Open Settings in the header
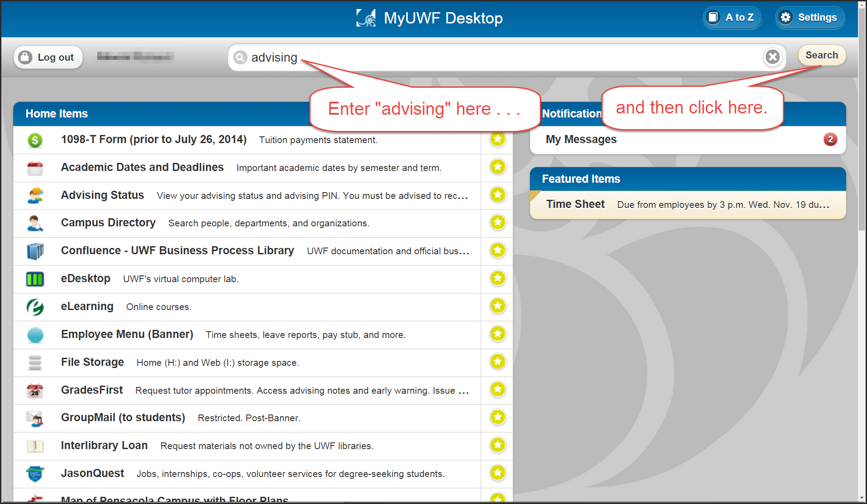This screenshot has height=504, width=867. click(810, 18)
